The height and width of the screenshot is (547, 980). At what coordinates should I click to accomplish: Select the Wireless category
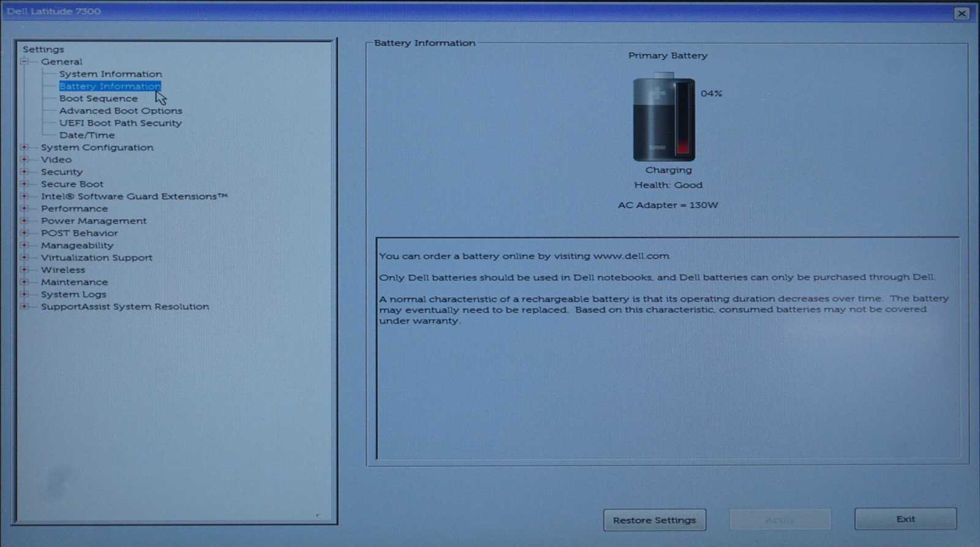pyautogui.click(x=63, y=270)
